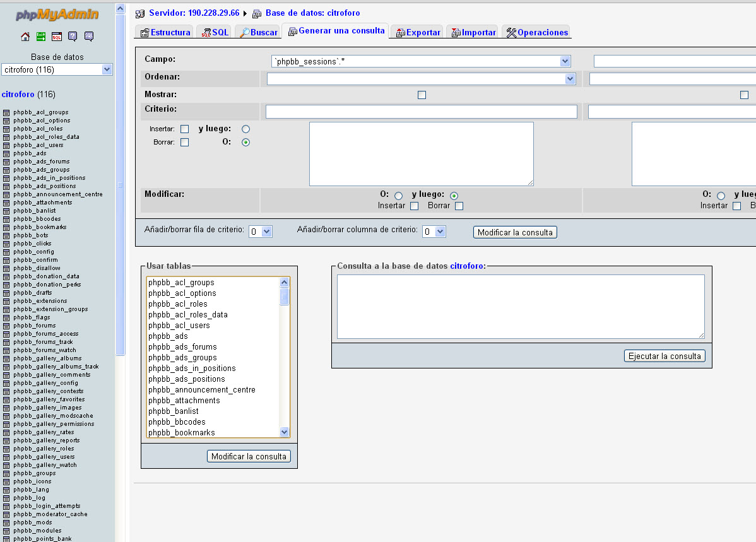Click table icon beside phpbb_config in sidebar
756x542 pixels.
pyautogui.click(x=6, y=252)
